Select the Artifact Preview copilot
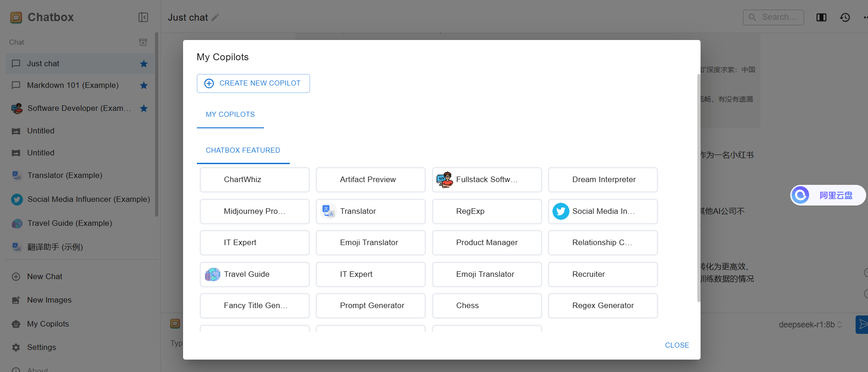The height and width of the screenshot is (372, 868). pos(371,180)
